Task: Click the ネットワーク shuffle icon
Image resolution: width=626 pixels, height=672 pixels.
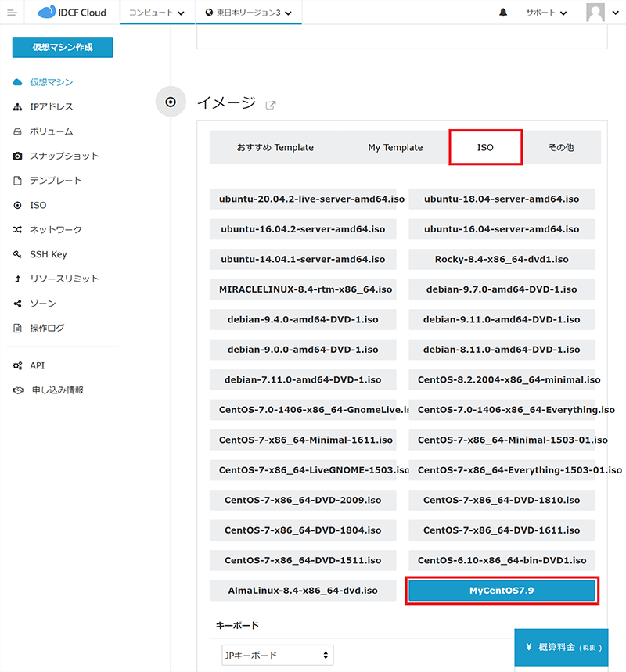Action: point(17,230)
